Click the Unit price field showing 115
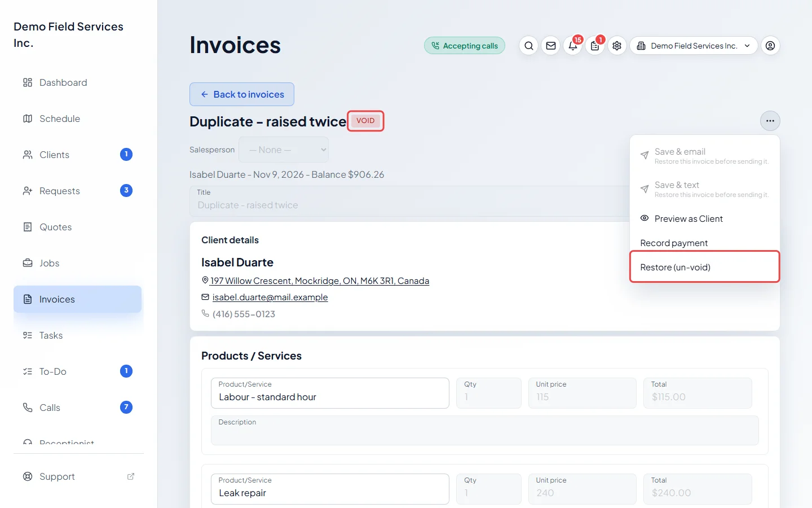The height and width of the screenshot is (508, 812). (582, 393)
